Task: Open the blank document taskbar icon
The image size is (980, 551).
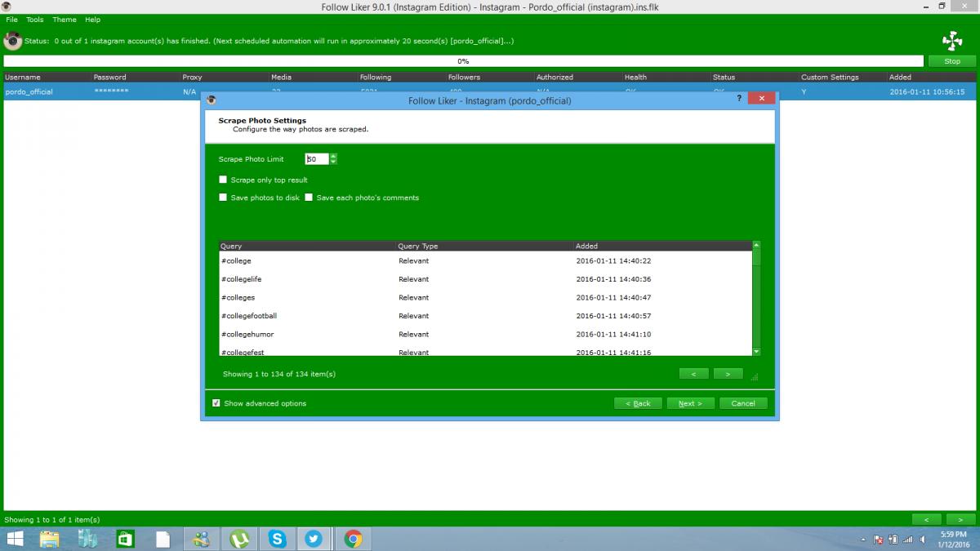Action: (x=163, y=539)
